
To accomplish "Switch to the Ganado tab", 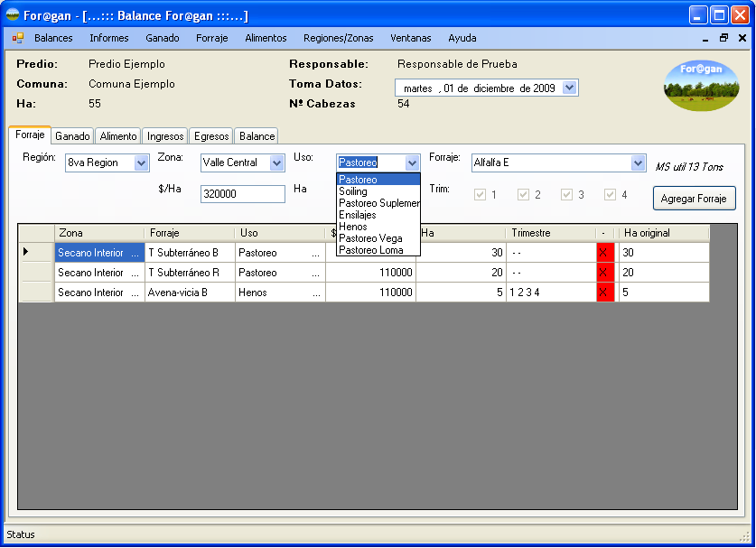I will pyautogui.click(x=72, y=136).
